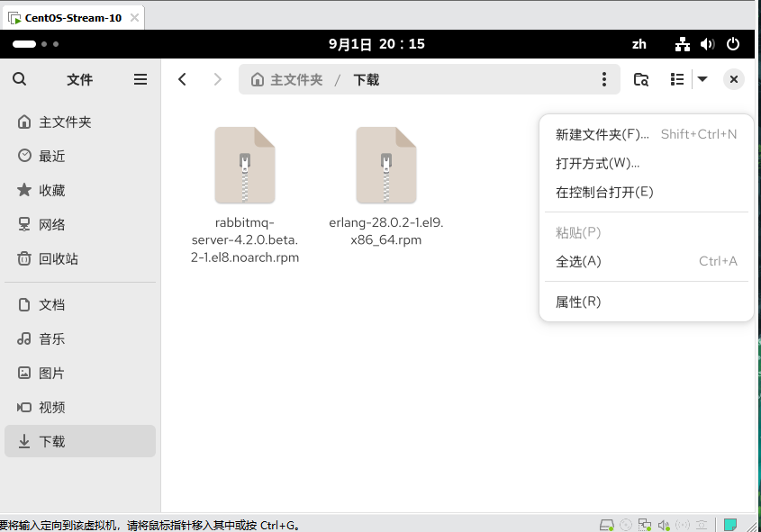Click the network adapter status icon in VM bar

(645, 525)
